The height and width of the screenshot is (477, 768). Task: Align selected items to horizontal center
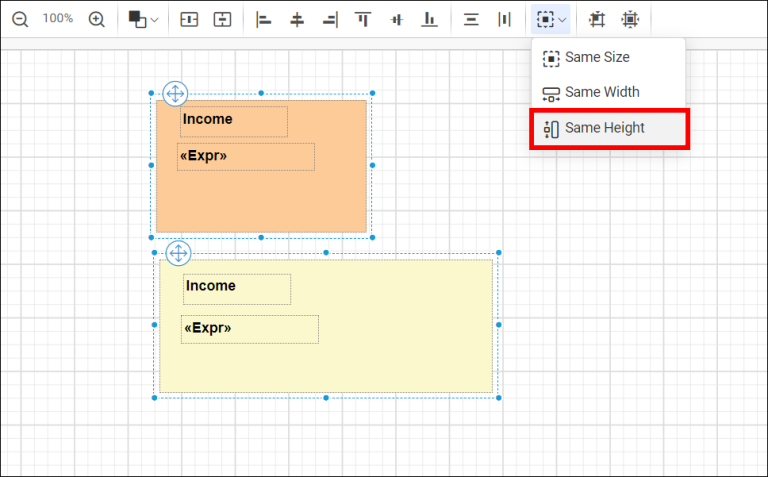297,20
